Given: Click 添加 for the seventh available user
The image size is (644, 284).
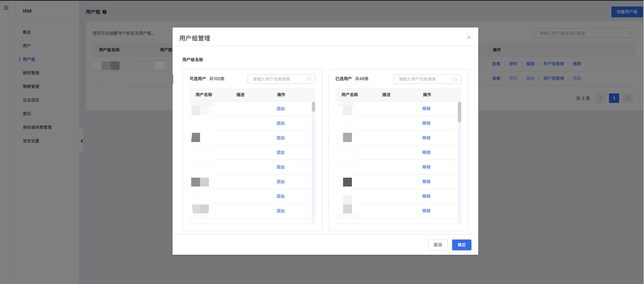Looking at the screenshot, I should pyautogui.click(x=281, y=196).
